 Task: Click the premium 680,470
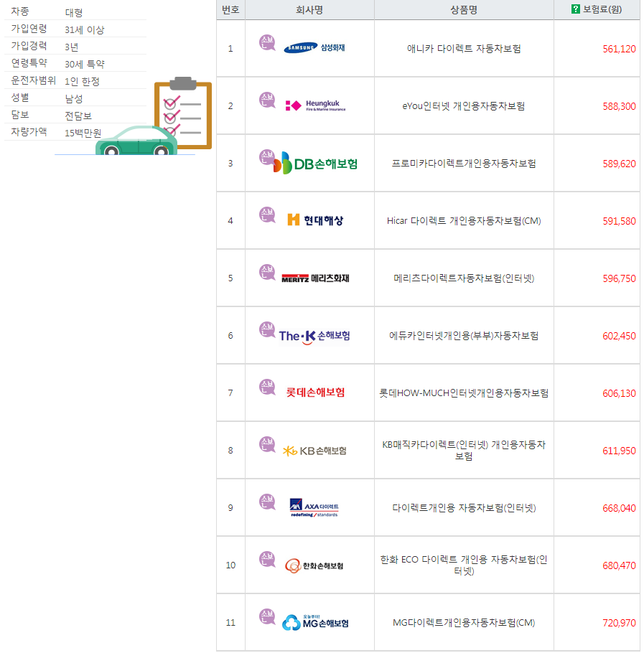[x=619, y=566]
